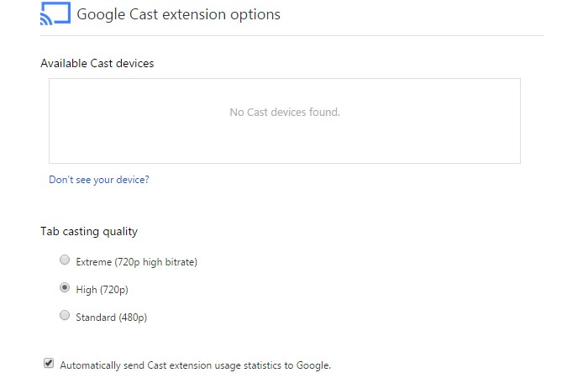Click the "Extreme (720p high bitrate)" label text
588x378 pixels.
pyautogui.click(x=136, y=262)
